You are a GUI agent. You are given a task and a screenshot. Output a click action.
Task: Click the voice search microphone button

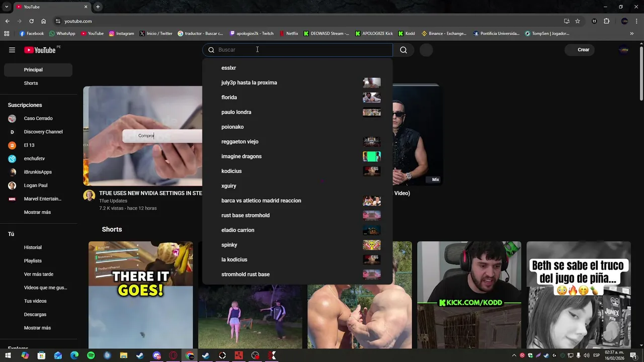(426, 50)
